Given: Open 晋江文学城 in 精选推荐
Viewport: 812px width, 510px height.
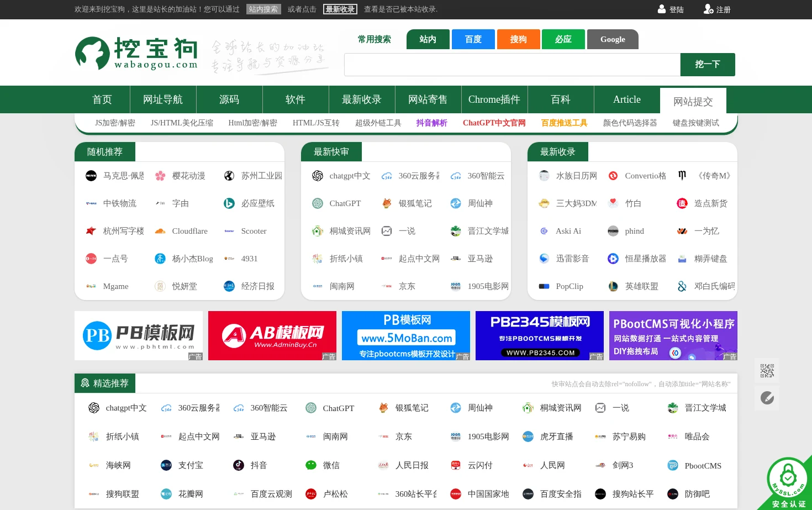Looking at the screenshot, I should (697, 408).
